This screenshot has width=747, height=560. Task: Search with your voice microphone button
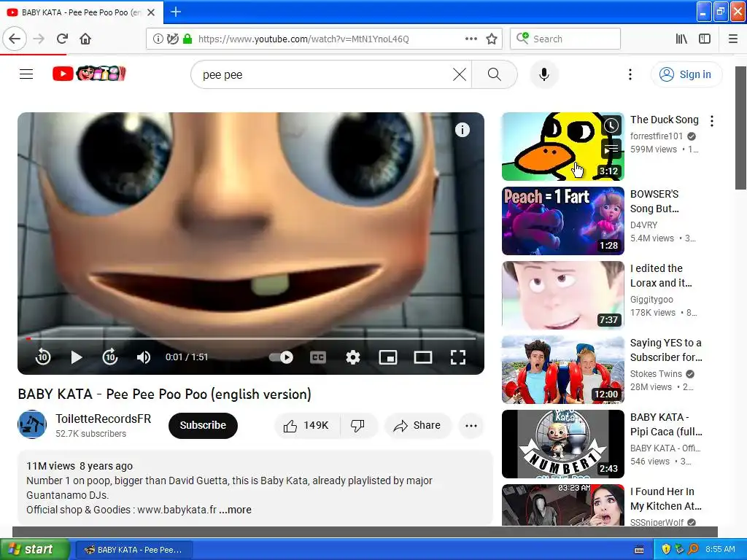544,75
